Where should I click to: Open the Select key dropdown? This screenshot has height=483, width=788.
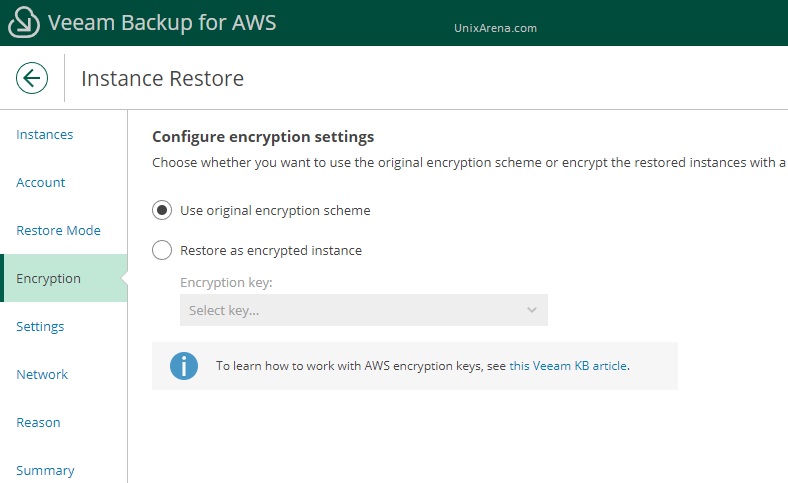363,310
